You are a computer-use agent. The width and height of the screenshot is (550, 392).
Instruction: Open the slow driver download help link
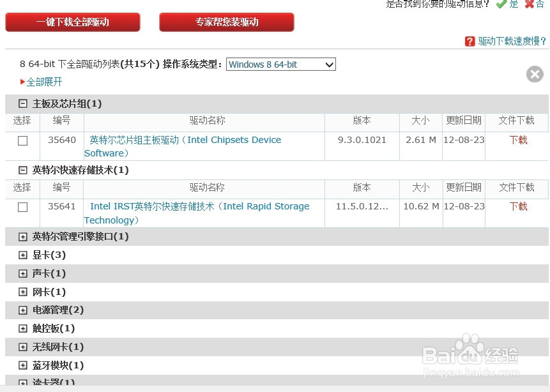[512, 41]
